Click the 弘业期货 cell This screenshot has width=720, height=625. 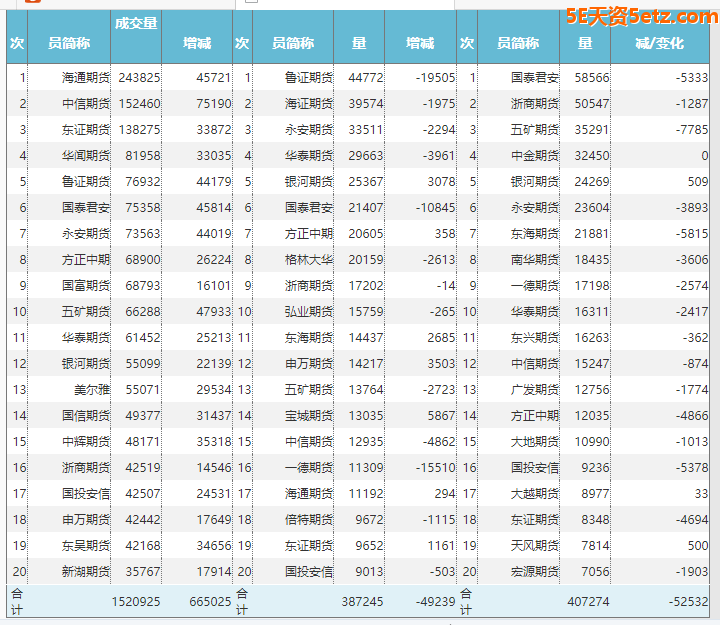308,311
